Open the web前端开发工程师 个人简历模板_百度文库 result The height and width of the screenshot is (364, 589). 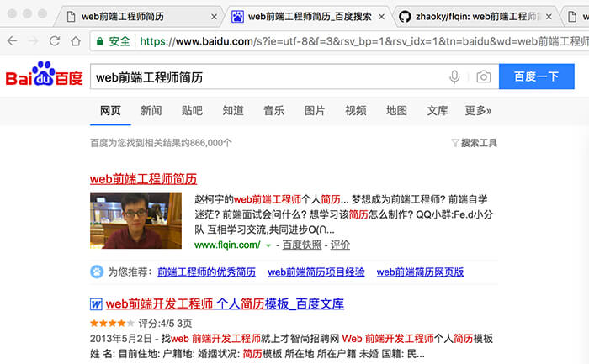(225, 304)
